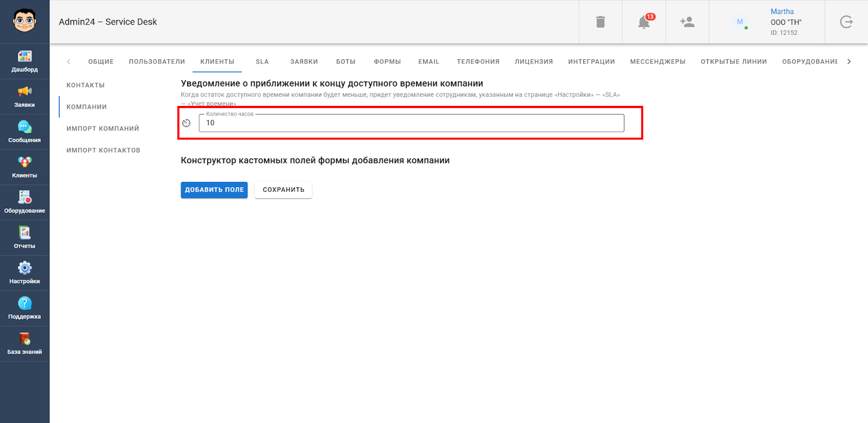The width and height of the screenshot is (868, 423).
Task: Switch to the ТЕЛЕФОНИЯ tab
Action: pos(478,61)
